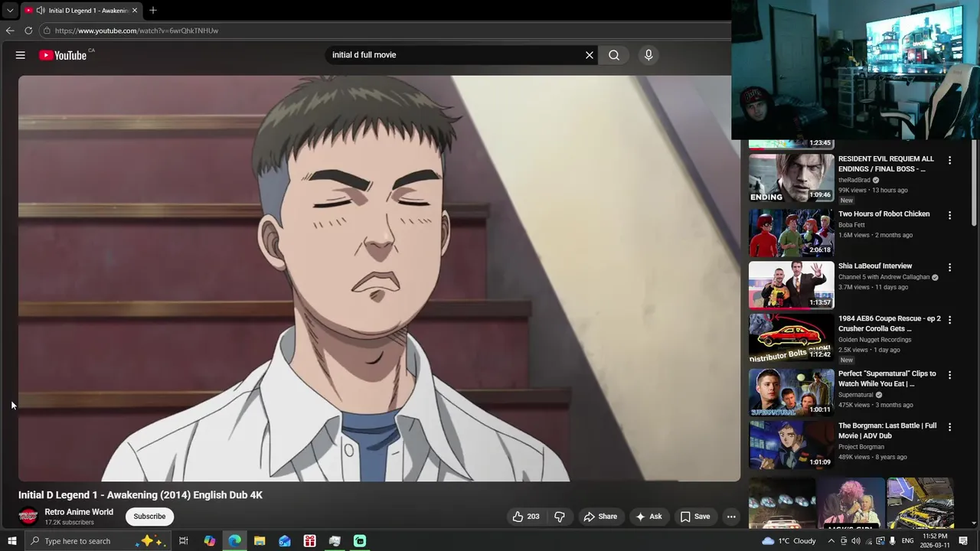Open options for Perfect Supernatural Clips video
The image size is (980, 551).
[949, 376]
